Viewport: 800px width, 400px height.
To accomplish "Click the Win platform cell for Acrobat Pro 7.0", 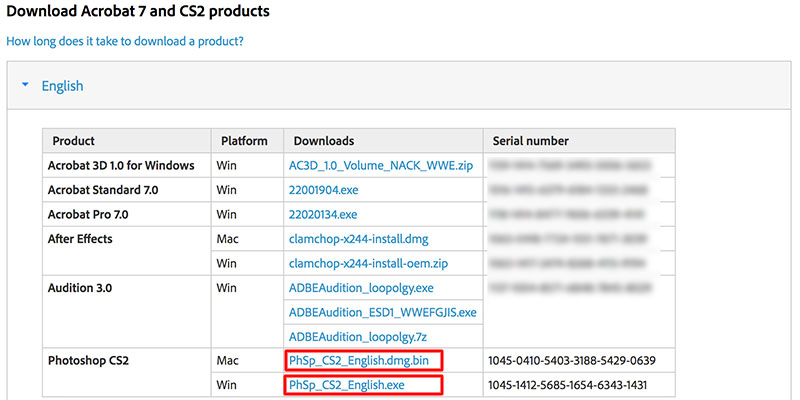I will pos(247,214).
